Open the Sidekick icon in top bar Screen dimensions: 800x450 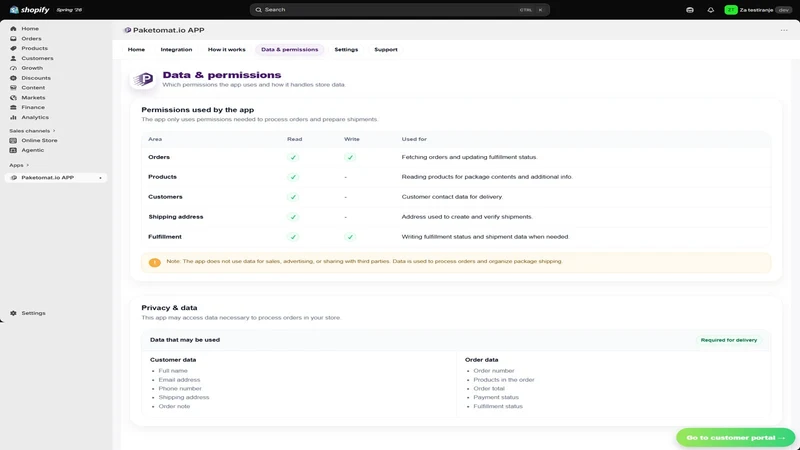click(x=690, y=10)
